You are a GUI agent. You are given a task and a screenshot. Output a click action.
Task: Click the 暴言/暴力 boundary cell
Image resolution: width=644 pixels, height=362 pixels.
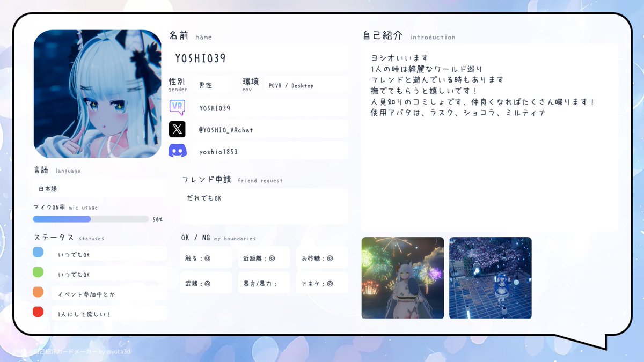pos(264,283)
